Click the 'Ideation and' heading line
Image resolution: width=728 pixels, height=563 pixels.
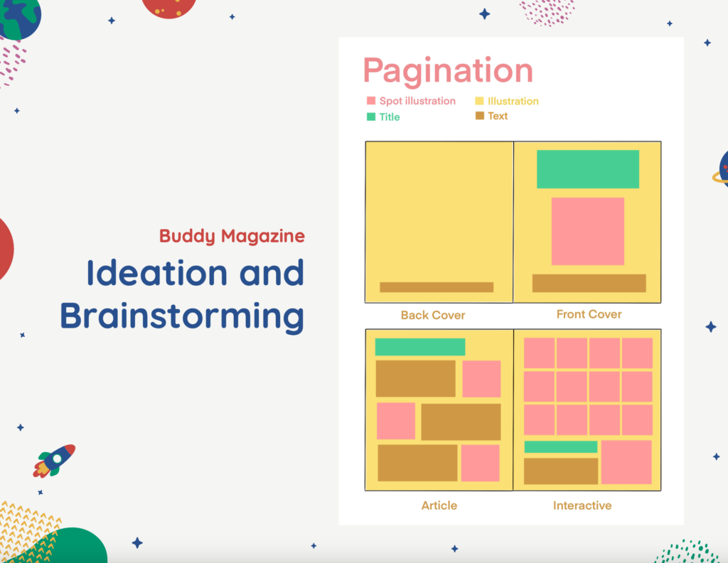click(196, 273)
